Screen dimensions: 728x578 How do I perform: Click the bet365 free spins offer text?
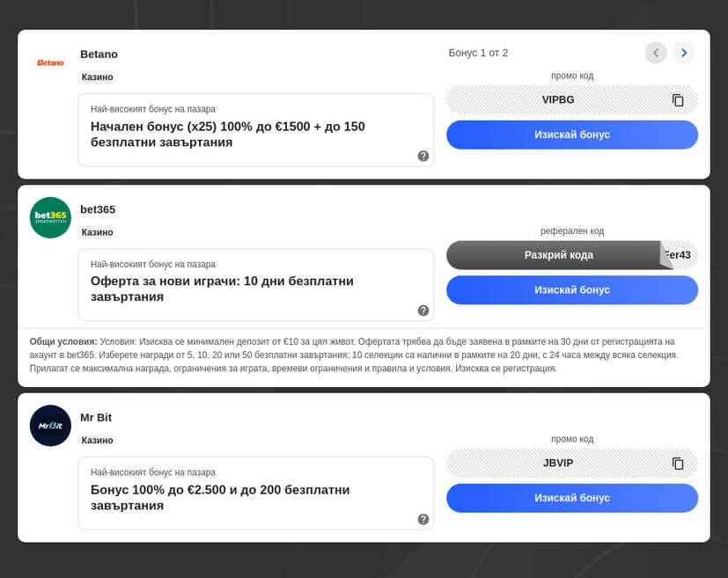[222, 289]
